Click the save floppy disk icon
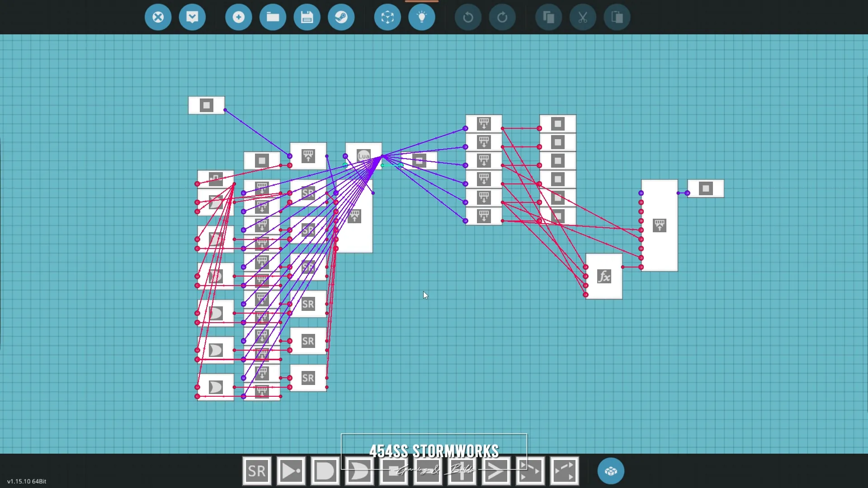 click(x=307, y=17)
